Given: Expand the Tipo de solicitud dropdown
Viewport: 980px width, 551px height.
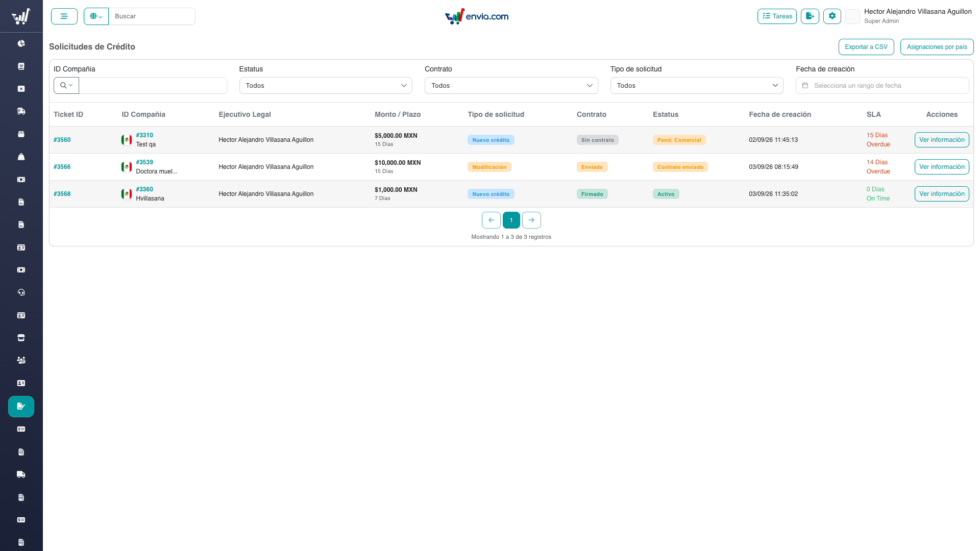Looking at the screenshot, I should [x=697, y=86].
